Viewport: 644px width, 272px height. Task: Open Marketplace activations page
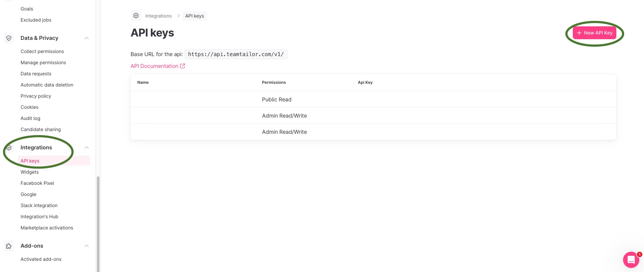[x=47, y=228]
